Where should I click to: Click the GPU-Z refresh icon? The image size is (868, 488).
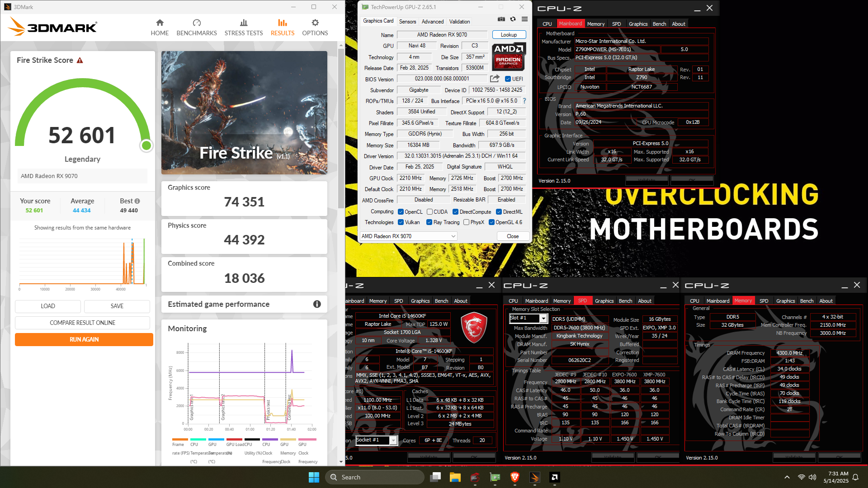pos(513,19)
